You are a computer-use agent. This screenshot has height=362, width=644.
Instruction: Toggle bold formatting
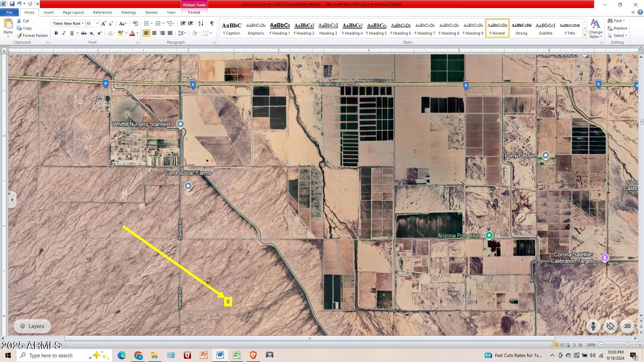pos(56,33)
